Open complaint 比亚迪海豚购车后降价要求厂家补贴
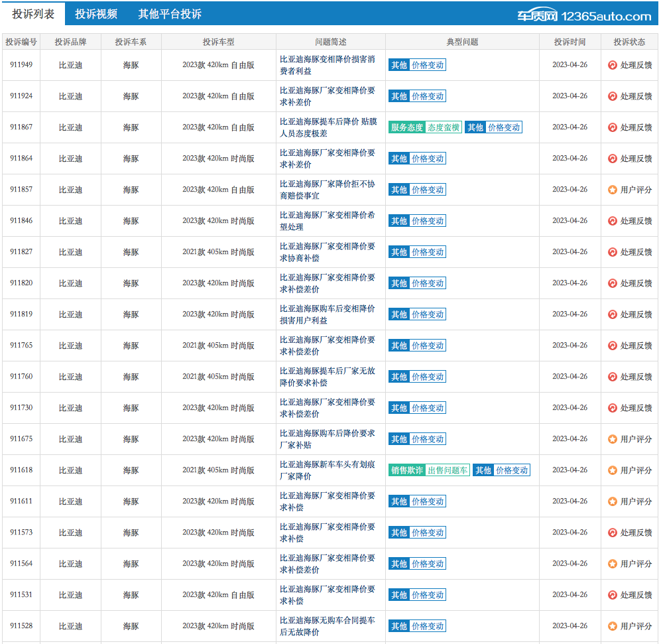The image size is (661, 644). point(328,440)
